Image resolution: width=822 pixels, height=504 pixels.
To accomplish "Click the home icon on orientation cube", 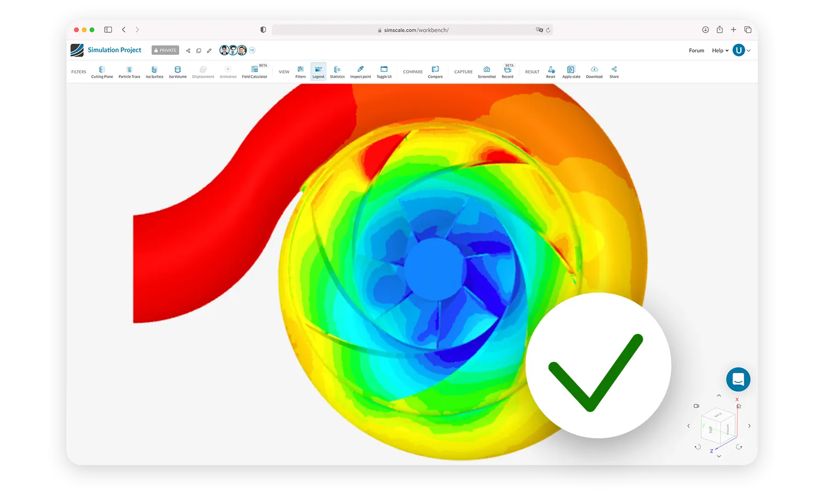I will (x=739, y=406).
